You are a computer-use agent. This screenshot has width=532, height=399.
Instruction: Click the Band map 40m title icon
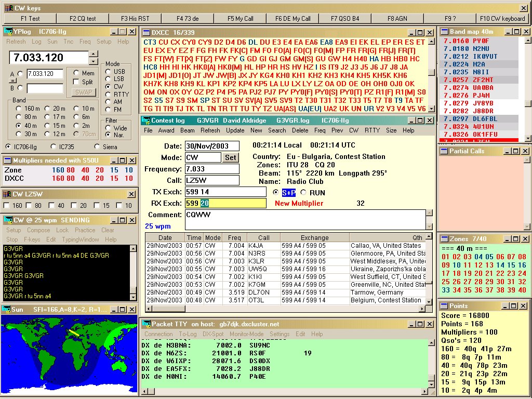(x=444, y=32)
